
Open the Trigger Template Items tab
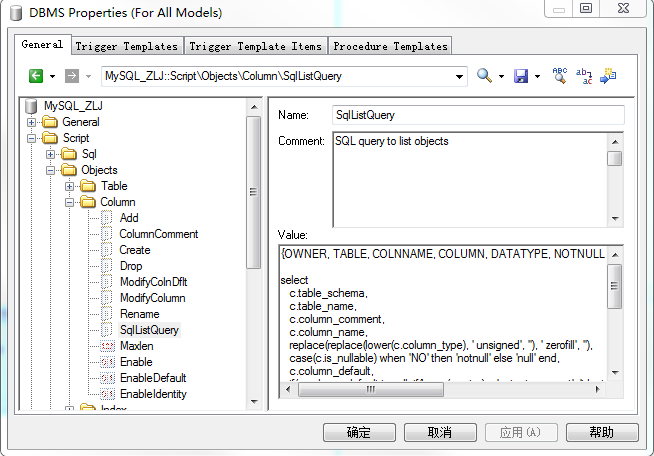click(255, 46)
